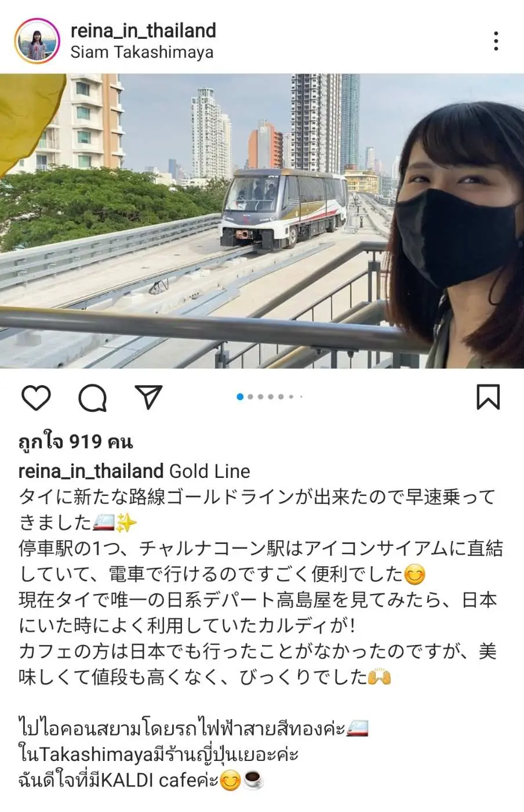Tap the Gold Line caption title

[210, 471]
